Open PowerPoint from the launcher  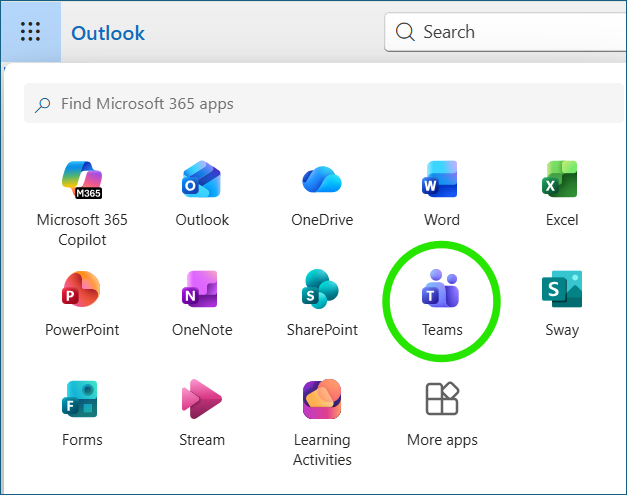pyautogui.click(x=82, y=304)
